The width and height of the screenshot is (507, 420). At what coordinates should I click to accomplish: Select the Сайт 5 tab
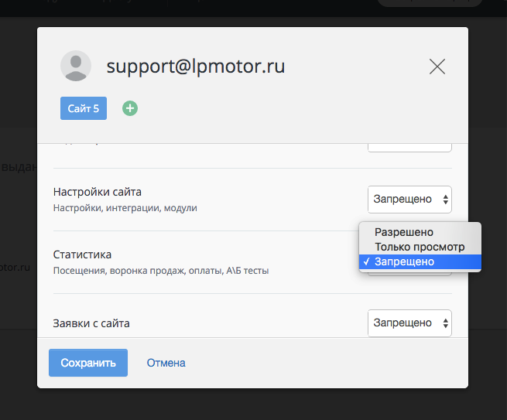[x=84, y=108]
